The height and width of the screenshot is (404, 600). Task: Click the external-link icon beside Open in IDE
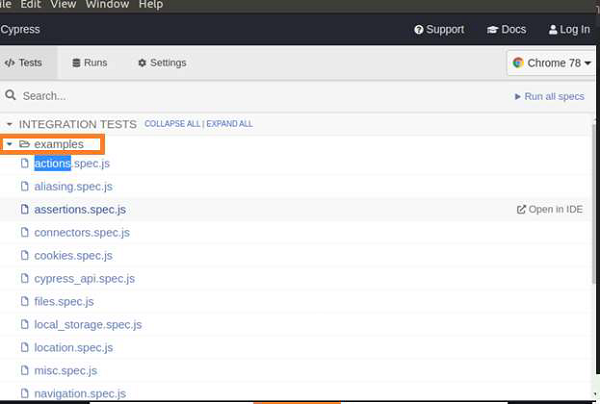point(521,209)
